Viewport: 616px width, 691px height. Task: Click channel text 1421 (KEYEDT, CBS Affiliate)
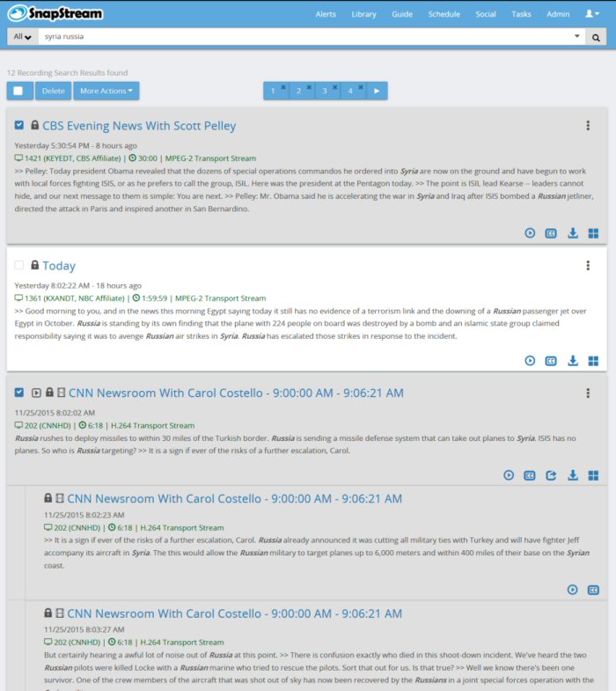tap(73, 158)
